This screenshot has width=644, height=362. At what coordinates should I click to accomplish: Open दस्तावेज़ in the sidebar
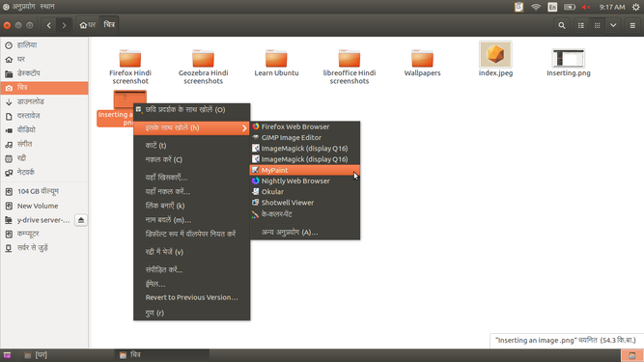[x=44, y=116]
